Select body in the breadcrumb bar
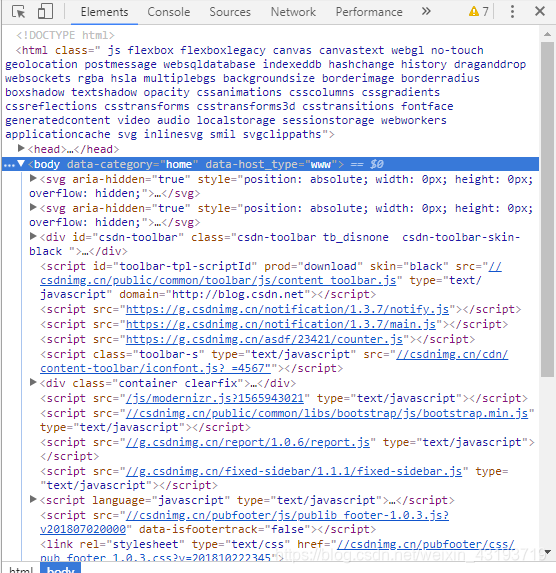 click(60, 569)
